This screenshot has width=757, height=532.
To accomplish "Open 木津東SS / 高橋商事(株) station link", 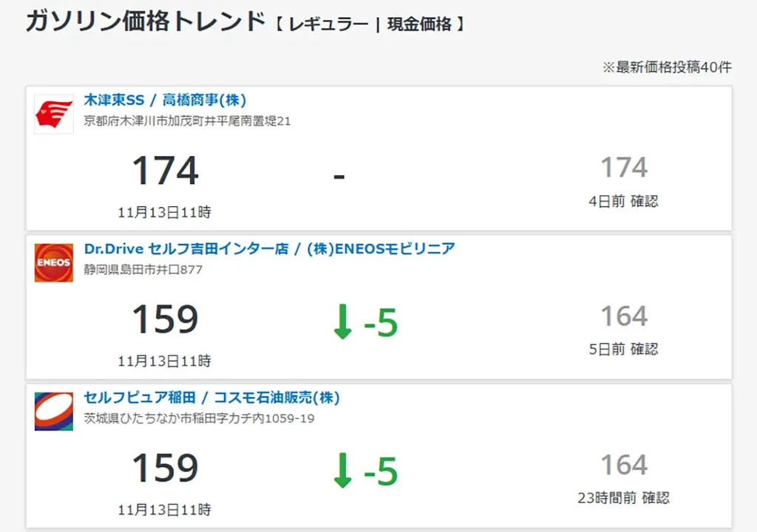I will 165,100.
